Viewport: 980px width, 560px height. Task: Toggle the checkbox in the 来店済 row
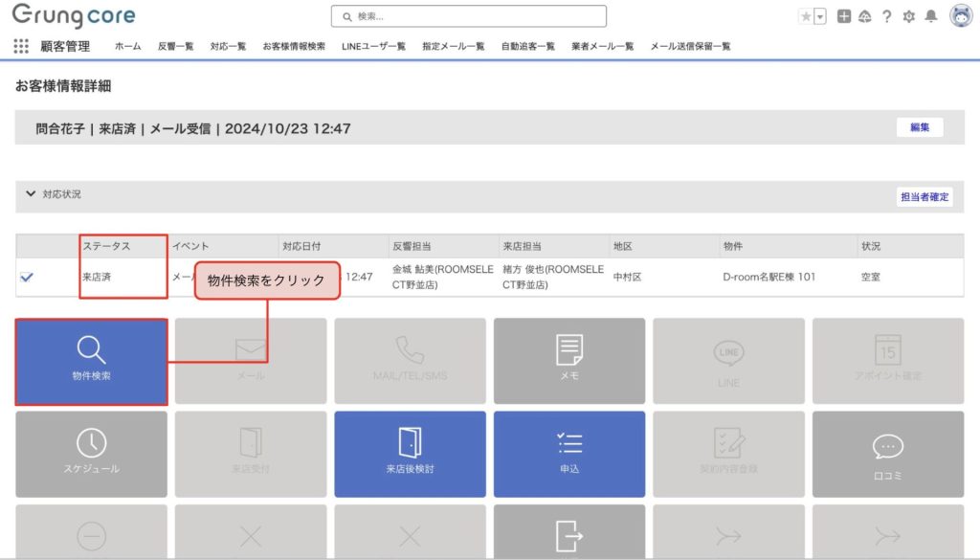click(27, 278)
